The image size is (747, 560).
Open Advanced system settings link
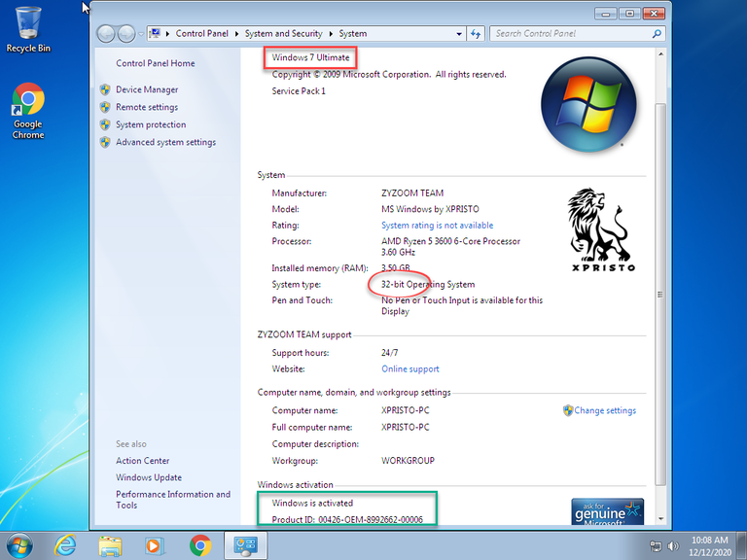(165, 142)
